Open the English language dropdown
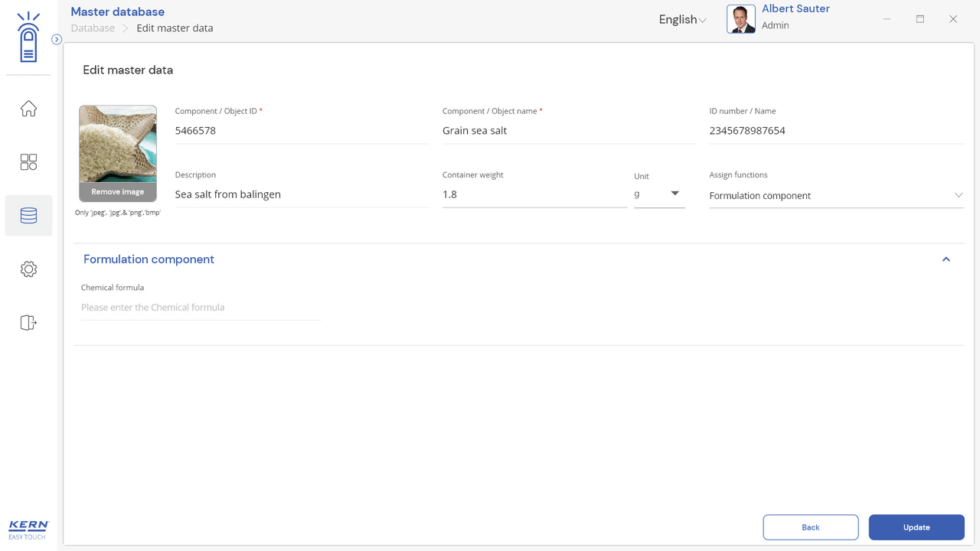The image size is (980, 551). [x=681, y=20]
